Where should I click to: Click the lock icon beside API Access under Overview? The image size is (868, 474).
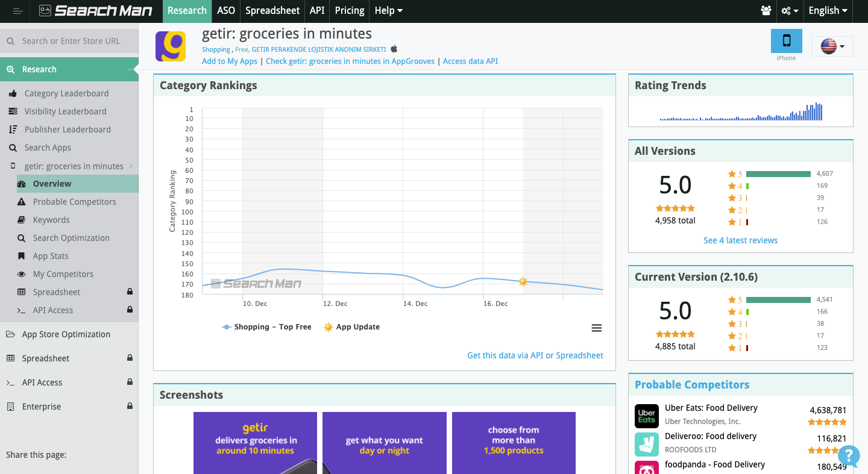[x=130, y=310]
